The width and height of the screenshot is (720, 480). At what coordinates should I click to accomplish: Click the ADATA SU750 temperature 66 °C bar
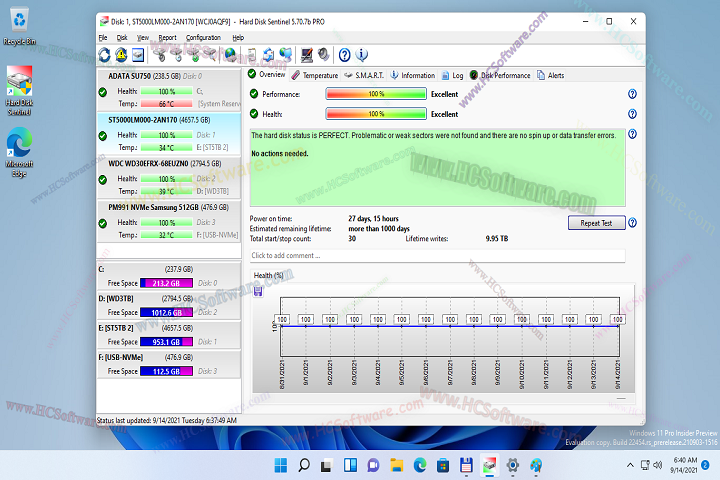(x=167, y=104)
